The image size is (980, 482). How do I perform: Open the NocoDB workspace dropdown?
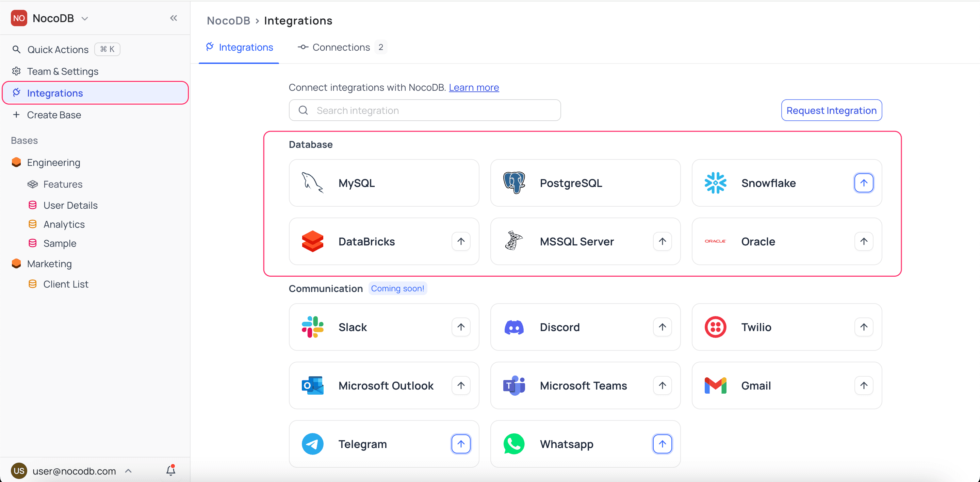85,18
